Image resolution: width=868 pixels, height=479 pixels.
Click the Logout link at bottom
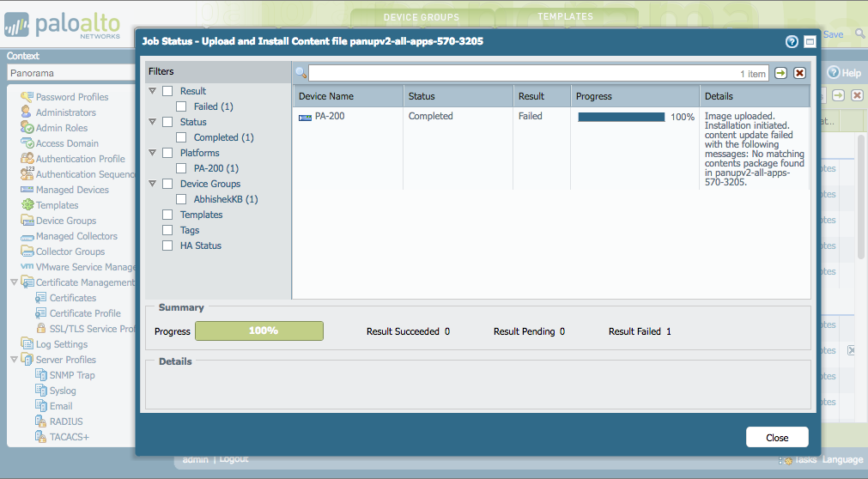(234, 459)
